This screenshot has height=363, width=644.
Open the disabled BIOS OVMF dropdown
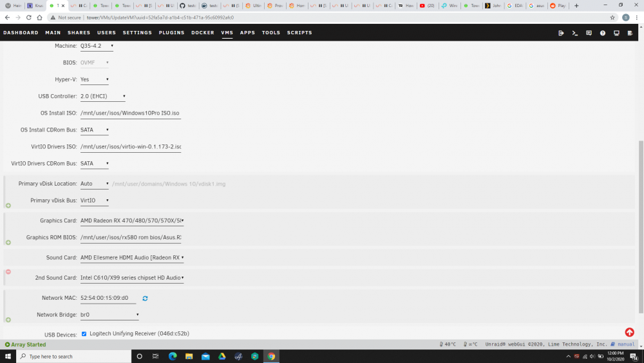coord(95,63)
